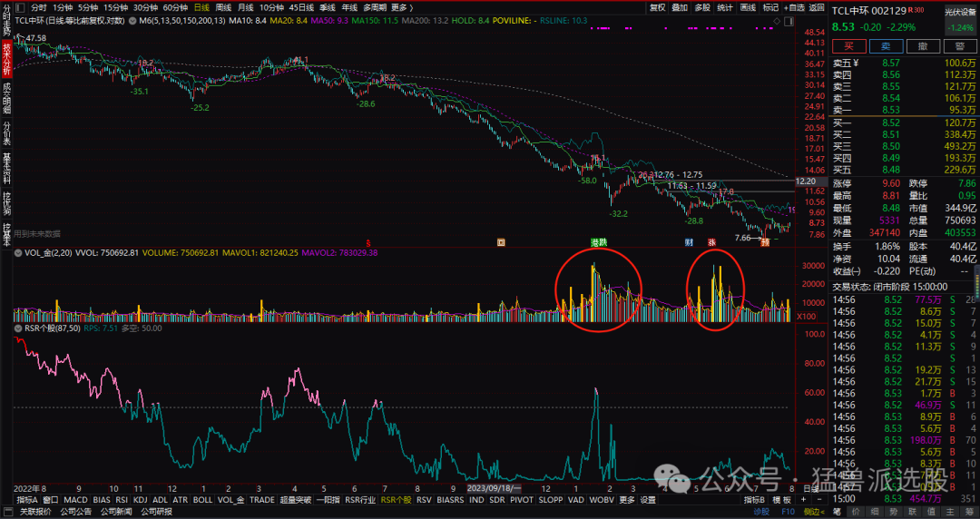Open the 日线 period selector at the date axis
Screen dimensions: 980x519
810,488
